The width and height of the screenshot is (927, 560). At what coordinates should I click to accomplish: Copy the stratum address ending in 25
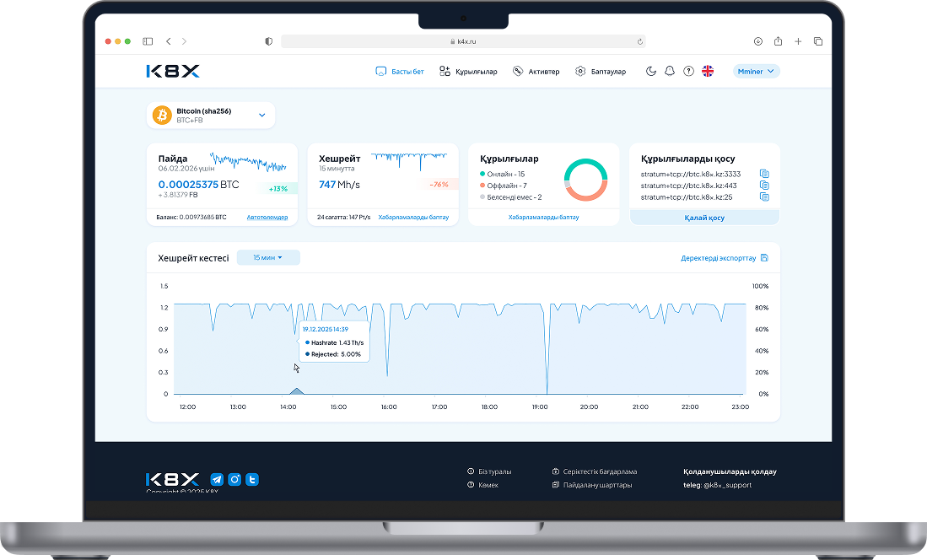point(764,197)
